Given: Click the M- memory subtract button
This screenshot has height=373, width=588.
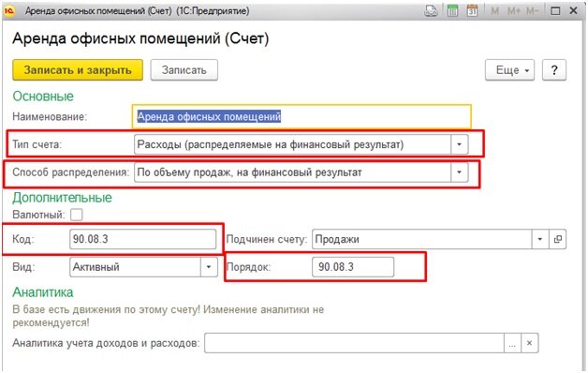Looking at the screenshot, I should 532,11.
